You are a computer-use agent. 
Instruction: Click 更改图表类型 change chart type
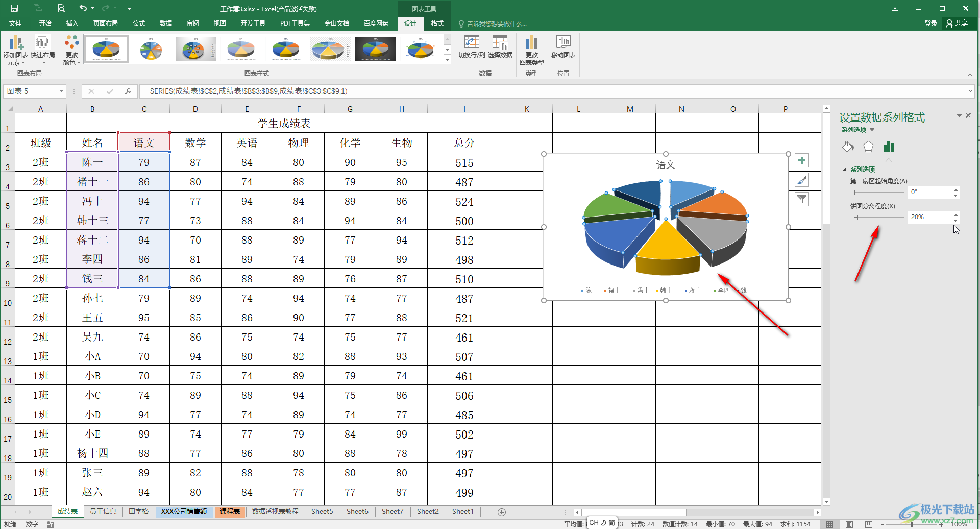point(532,51)
